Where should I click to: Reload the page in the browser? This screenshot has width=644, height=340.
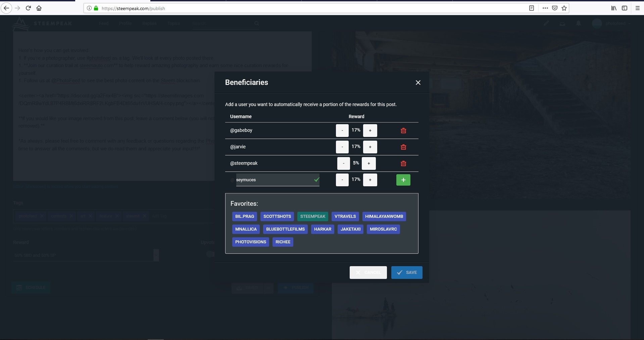(x=28, y=8)
